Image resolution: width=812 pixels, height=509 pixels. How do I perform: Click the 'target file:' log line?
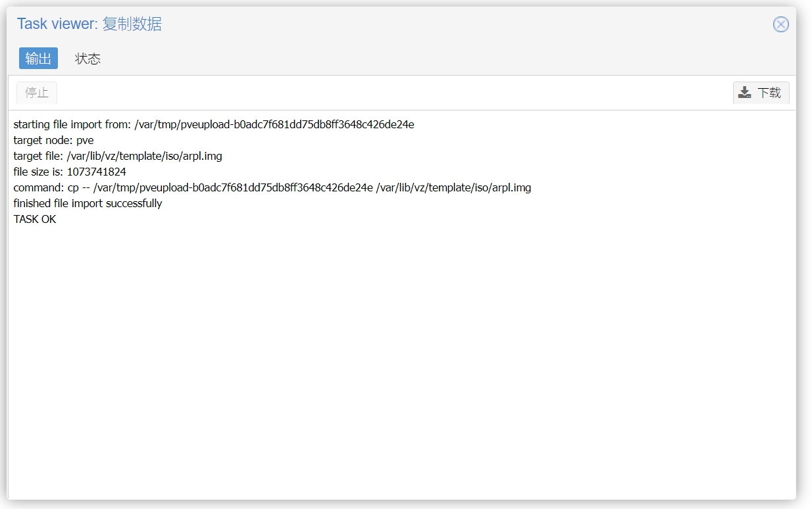(118, 156)
